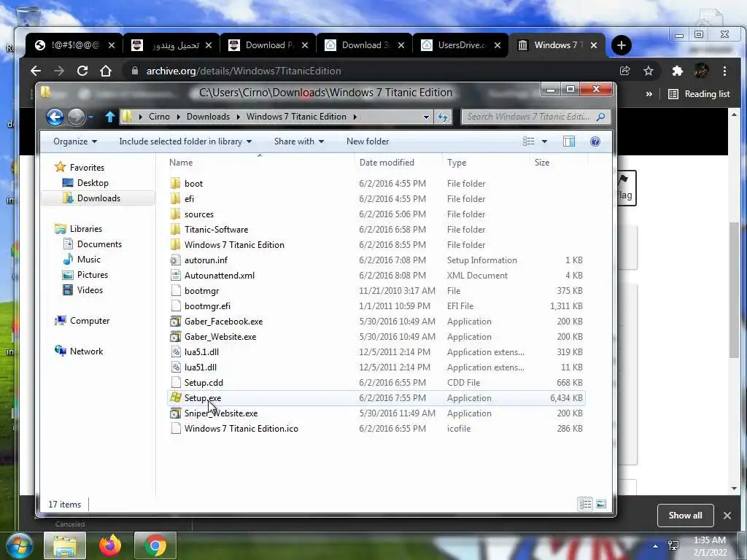Sort by Size column header

[542, 163]
